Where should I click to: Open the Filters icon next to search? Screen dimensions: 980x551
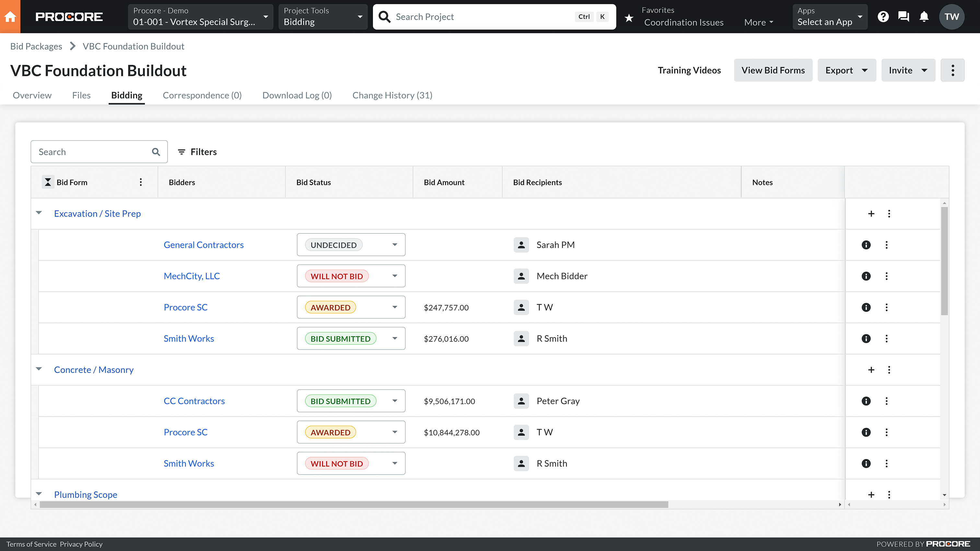pyautogui.click(x=182, y=152)
